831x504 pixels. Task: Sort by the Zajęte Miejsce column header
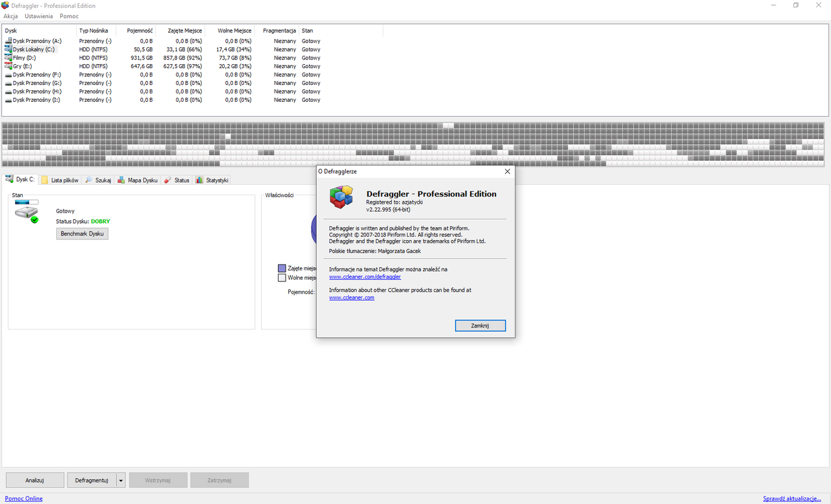tap(180, 30)
